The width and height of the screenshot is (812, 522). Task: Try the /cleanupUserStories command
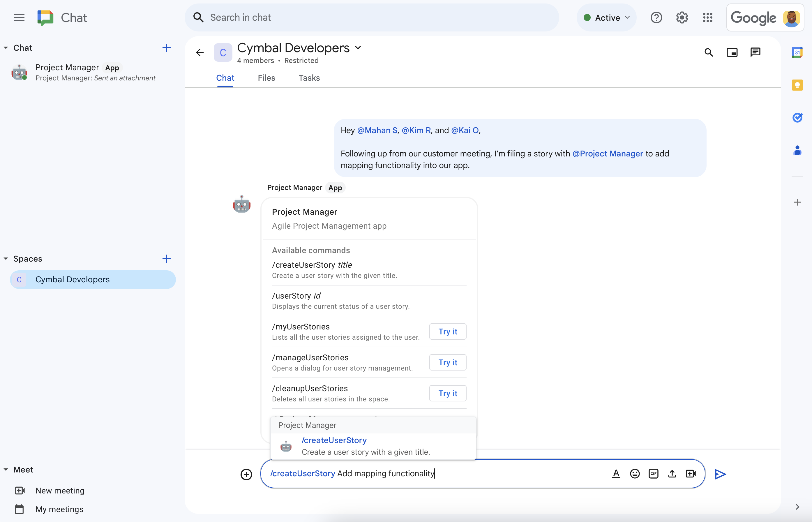[447, 393]
